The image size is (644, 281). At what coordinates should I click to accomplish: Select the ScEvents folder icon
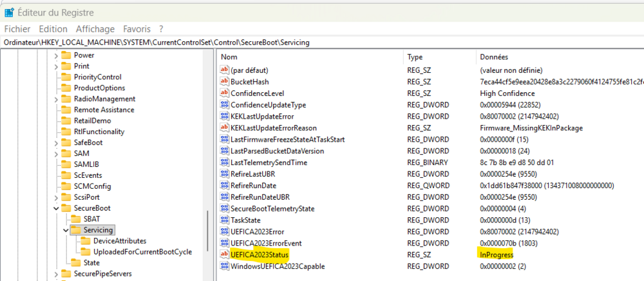pos(66,175)
